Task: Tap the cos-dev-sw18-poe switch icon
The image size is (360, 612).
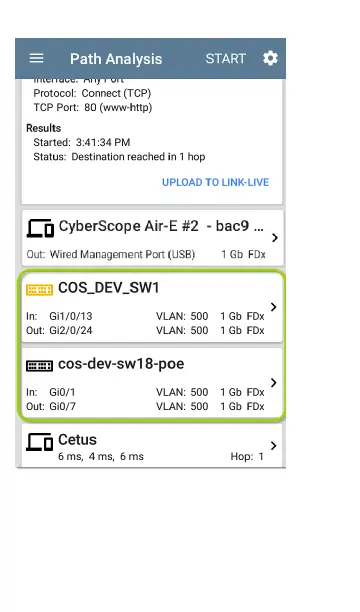Action: pos(39,366)
